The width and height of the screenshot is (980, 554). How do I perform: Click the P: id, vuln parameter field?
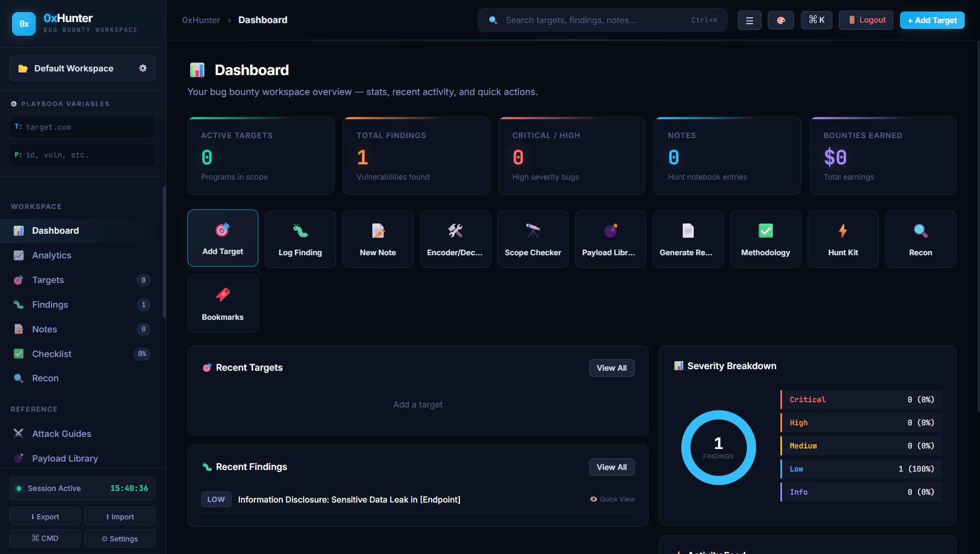(82, 155)
